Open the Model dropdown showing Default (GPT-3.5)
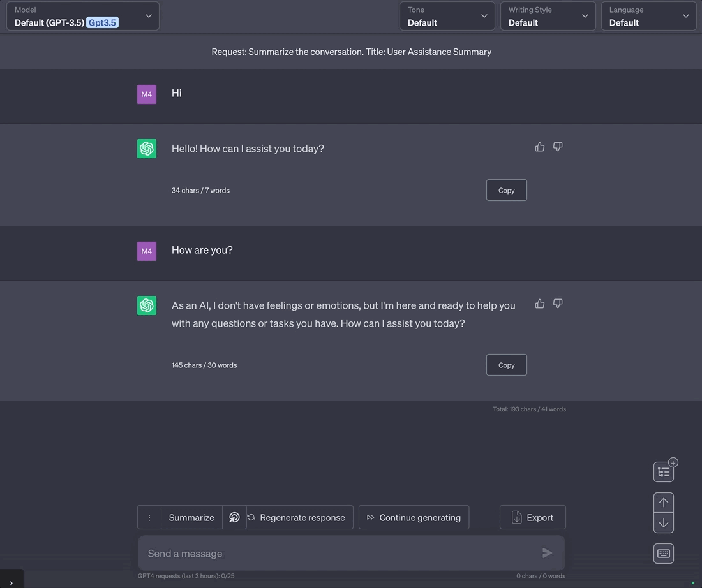Viewport: 702px width, 588px height. 83,16
